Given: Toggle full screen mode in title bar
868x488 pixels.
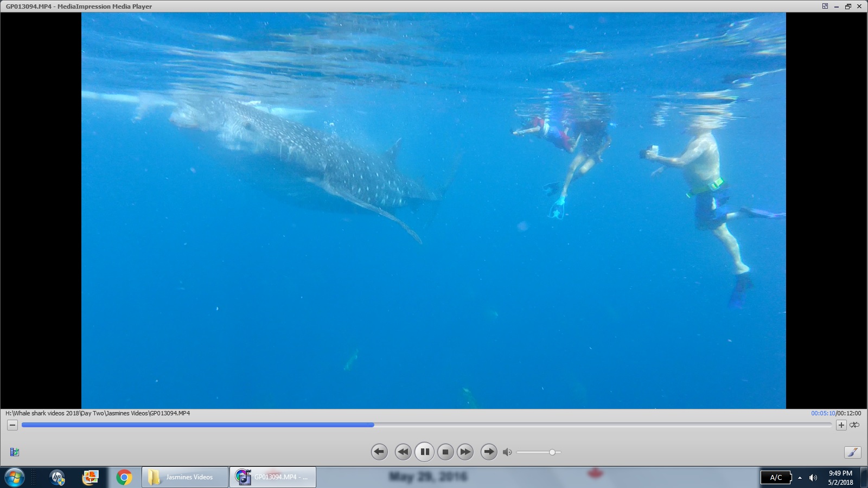Looking at the screenshot, I should 825,7.
